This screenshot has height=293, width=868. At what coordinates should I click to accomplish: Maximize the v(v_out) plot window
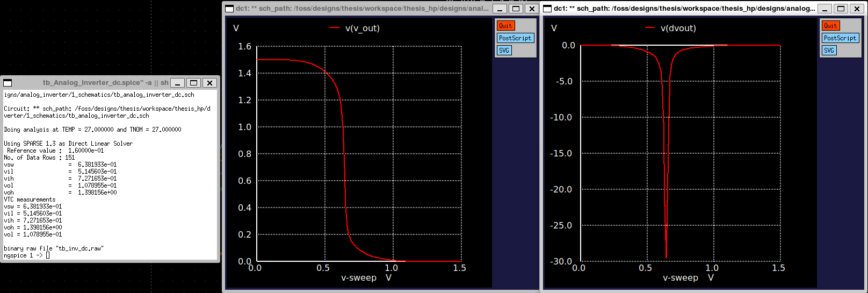pyautogui.click(x=516, y=9)
